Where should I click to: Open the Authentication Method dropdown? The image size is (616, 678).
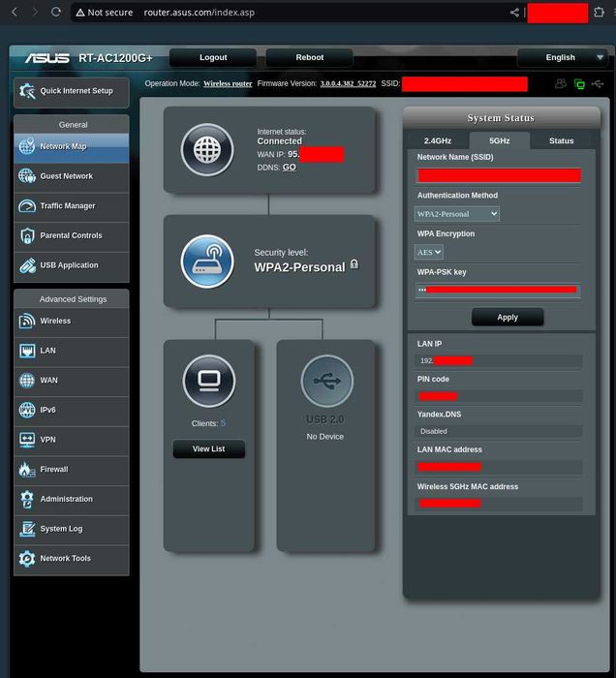click(x=456, y=214)
